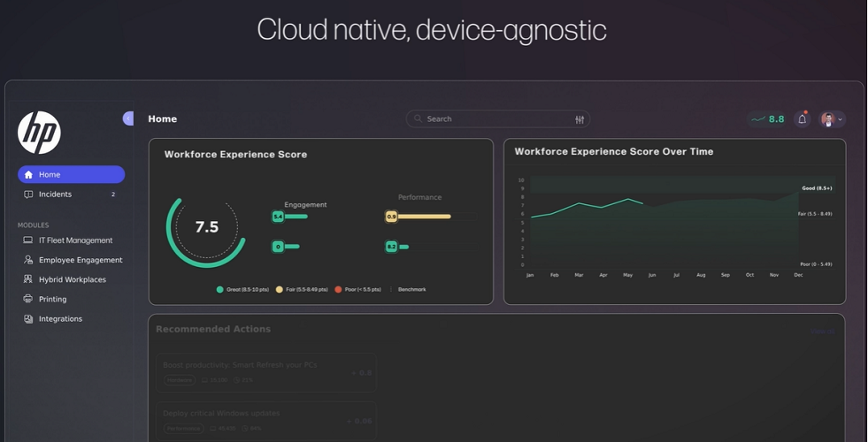The height and width of the screenshot is (442, 868).
Task: Click the Hybrid Workplaces icon
Action: pyautogui.click(x=28, y=279)
